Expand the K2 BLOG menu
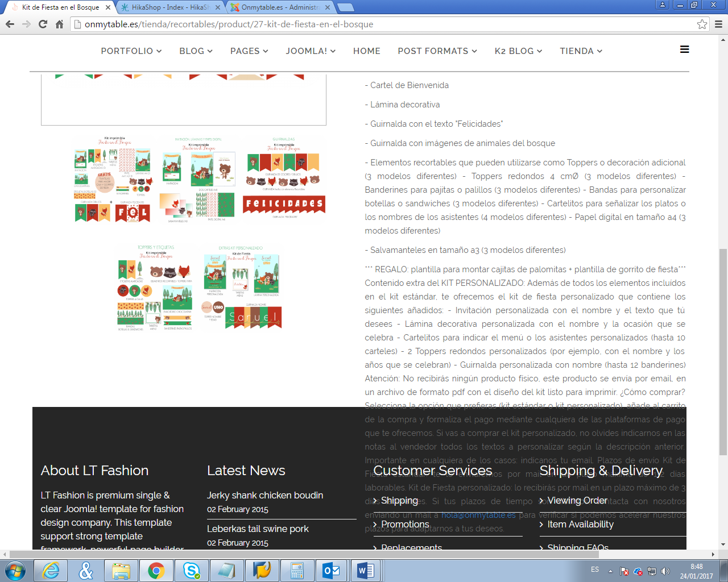The image size is (728, 582). [x=519, y=51]
